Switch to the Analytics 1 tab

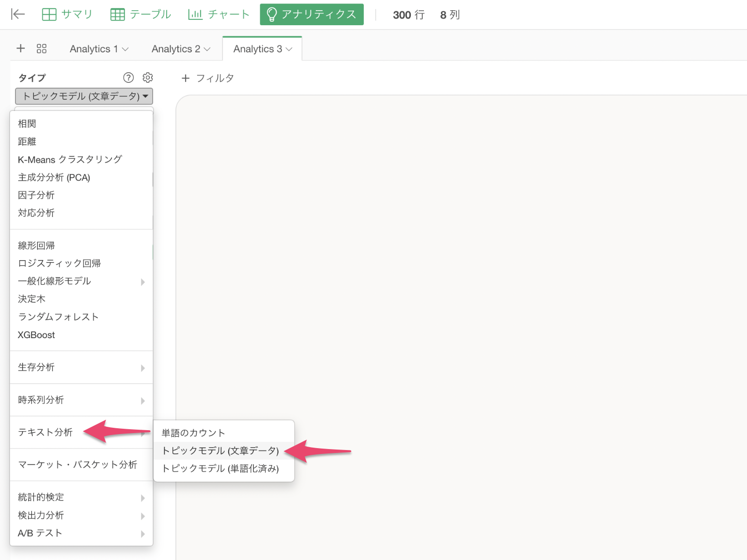(x=93, y=49)
